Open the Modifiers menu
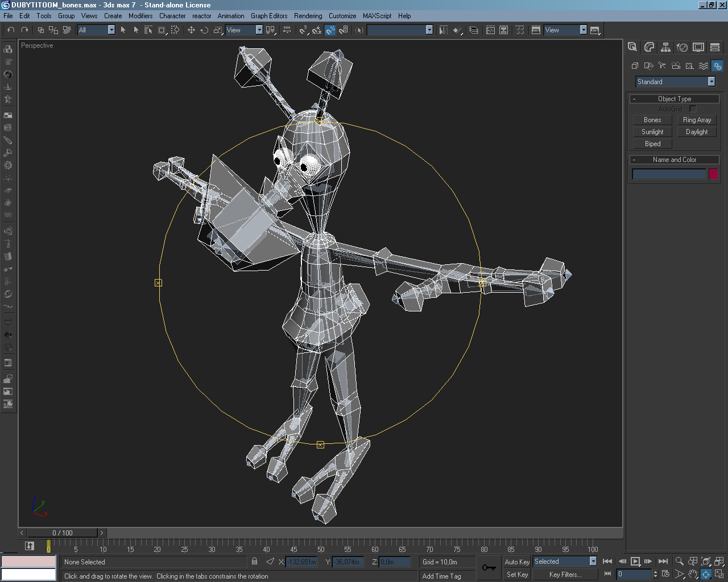The width and height of the screenshot is (728, 582). 140,16
